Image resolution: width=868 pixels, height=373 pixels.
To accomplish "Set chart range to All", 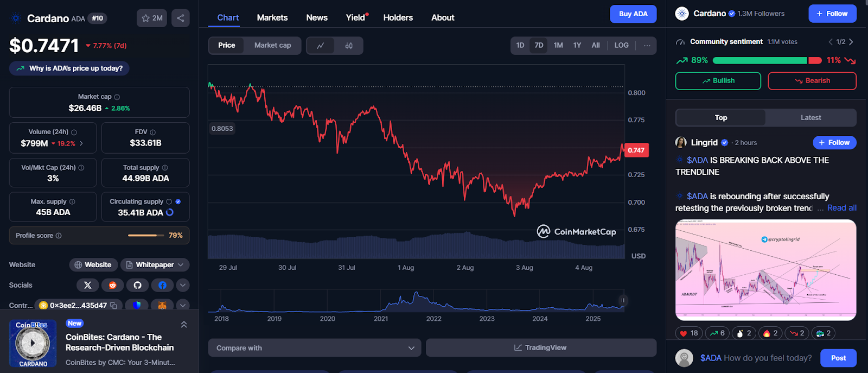I will [596, 46].
